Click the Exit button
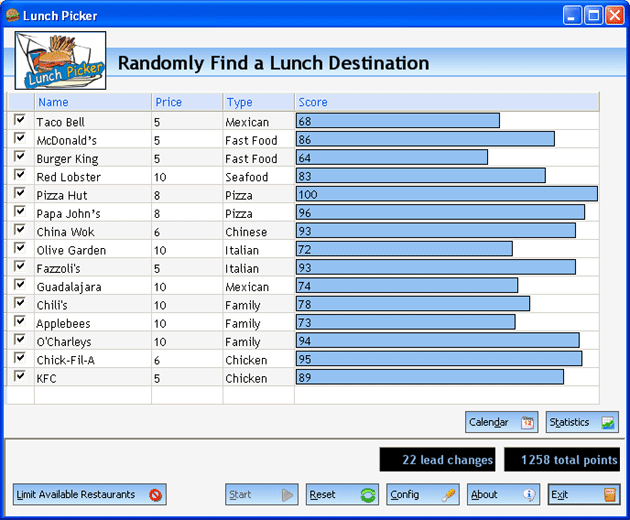The image size is (630, 520). pos(584,494)
